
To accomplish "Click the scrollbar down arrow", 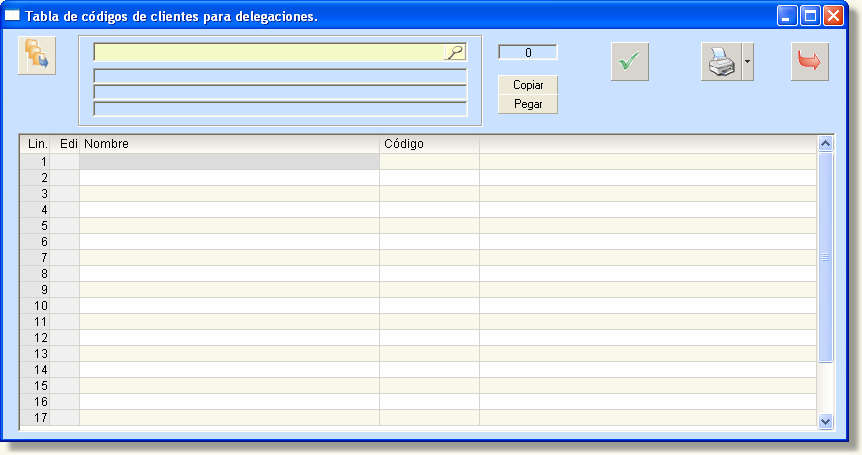I will [825, 421].
